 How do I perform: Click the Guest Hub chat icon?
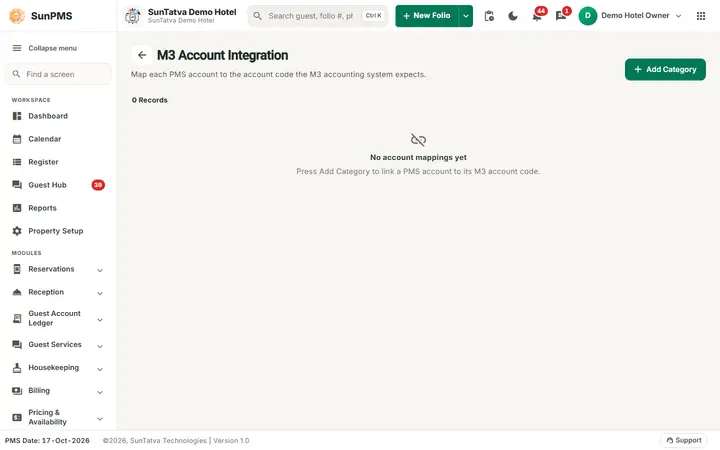tap(17, 185)
